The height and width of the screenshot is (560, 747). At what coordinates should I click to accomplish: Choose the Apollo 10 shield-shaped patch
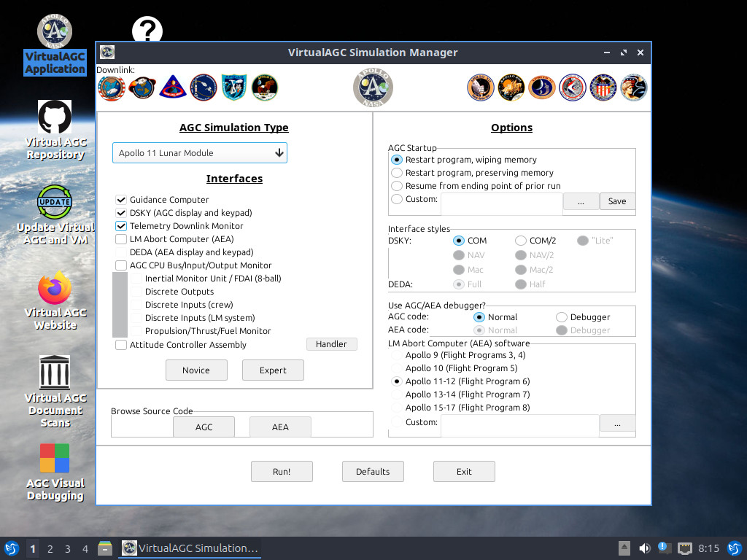pos(234,87)
